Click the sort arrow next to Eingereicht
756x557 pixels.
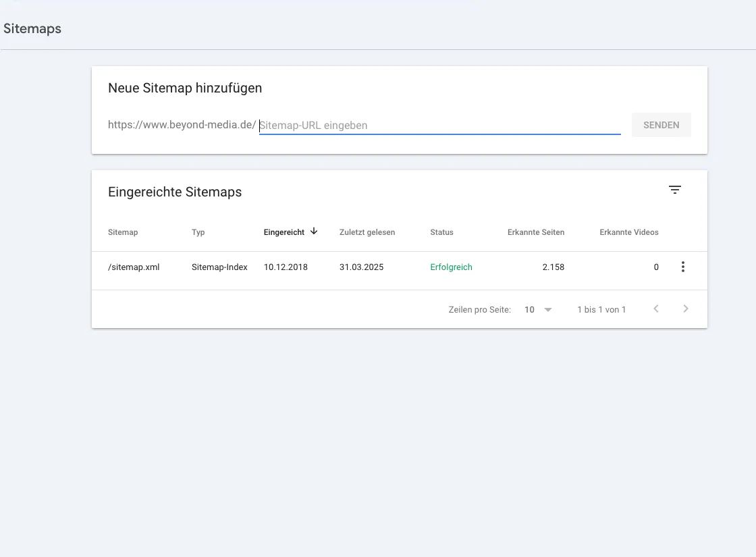point(313,232)
